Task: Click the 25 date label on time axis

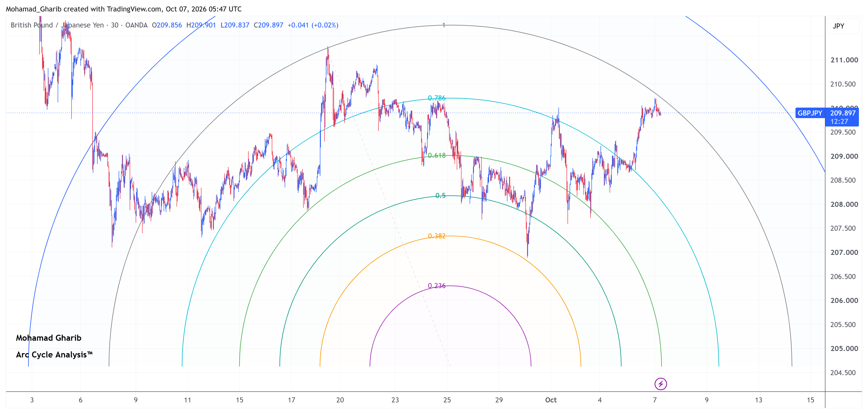Action: (x=447, y=400)
